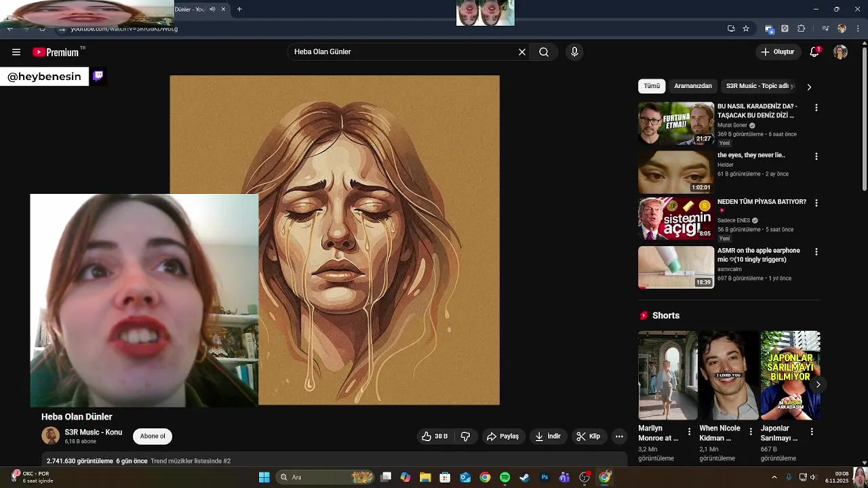Screen dimensions: 868x488
Task: Open more actions next to Klip
Action: 619,436
